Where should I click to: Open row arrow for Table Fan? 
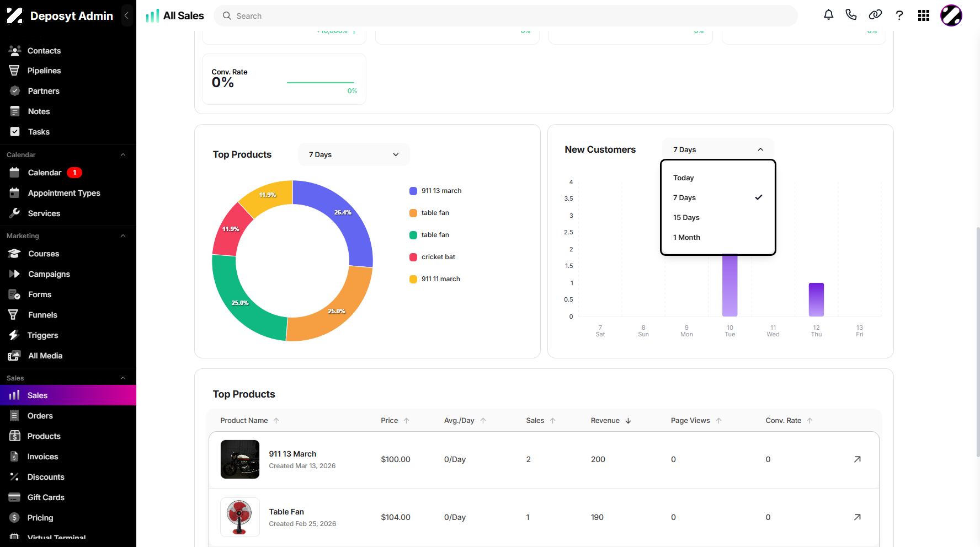point(857,517)
